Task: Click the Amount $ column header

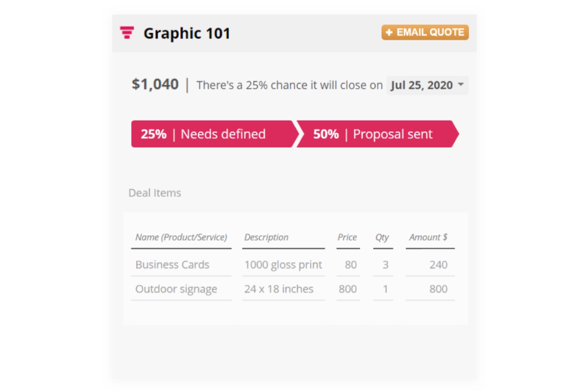Action: click(428, 237)
